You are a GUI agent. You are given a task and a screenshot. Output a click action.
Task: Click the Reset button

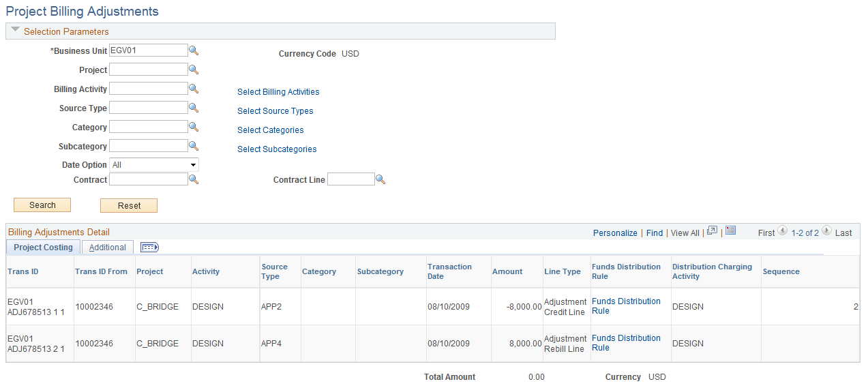(129, 205)
